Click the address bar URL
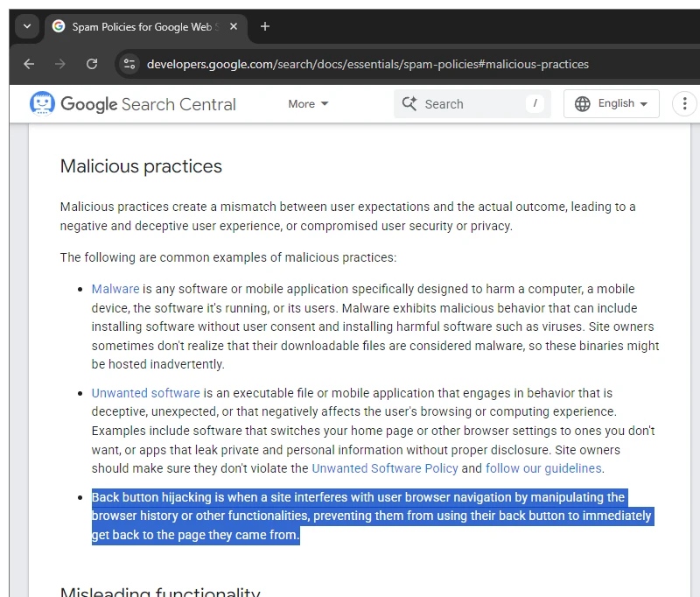700x597 pixels. pyautogui.click(x=367, y=64)
